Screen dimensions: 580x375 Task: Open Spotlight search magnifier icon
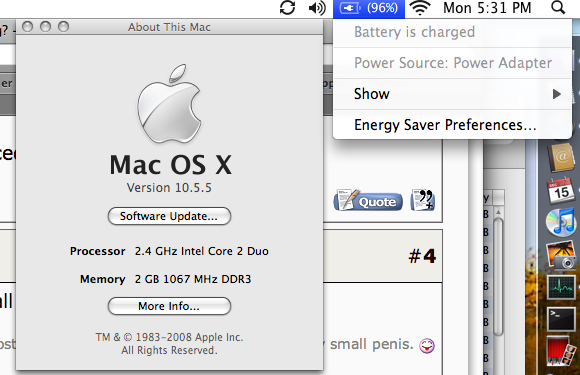coord(558,8)
